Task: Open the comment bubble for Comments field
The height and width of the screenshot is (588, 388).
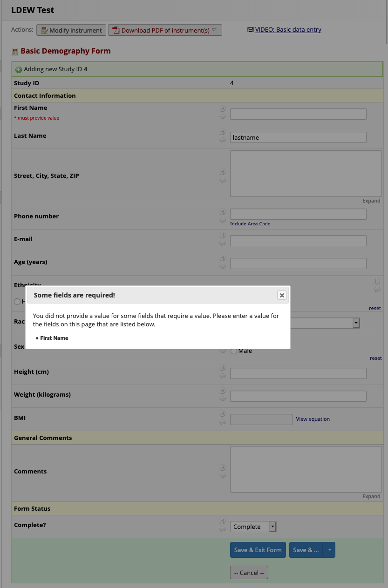Action: [x=222, y=475]
